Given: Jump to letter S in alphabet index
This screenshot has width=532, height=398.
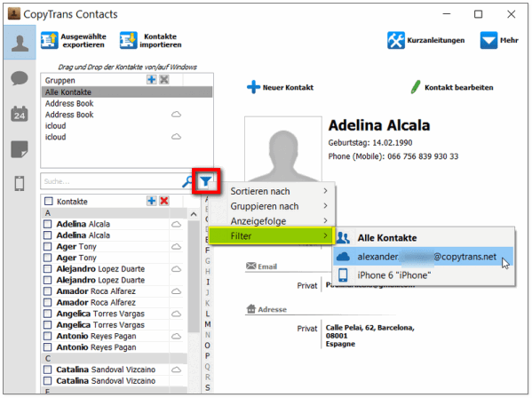Looking at the screenshot, I should tap(208, 387).
